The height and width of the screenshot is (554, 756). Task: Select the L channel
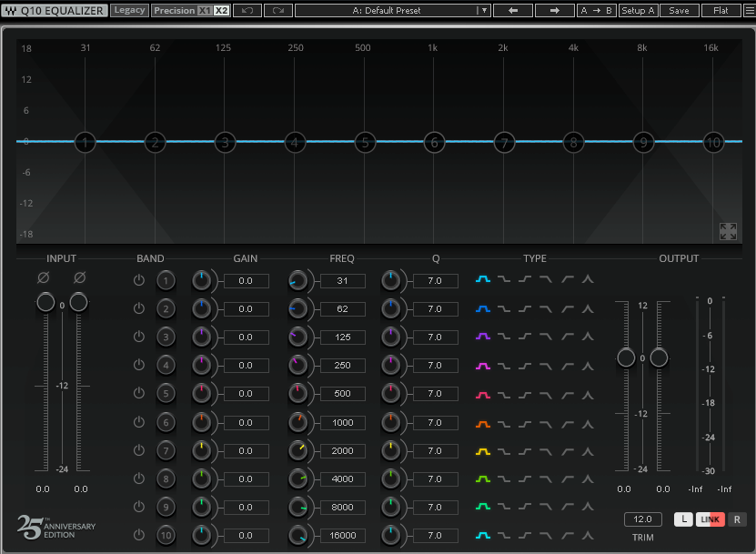(x=684, y=519)
